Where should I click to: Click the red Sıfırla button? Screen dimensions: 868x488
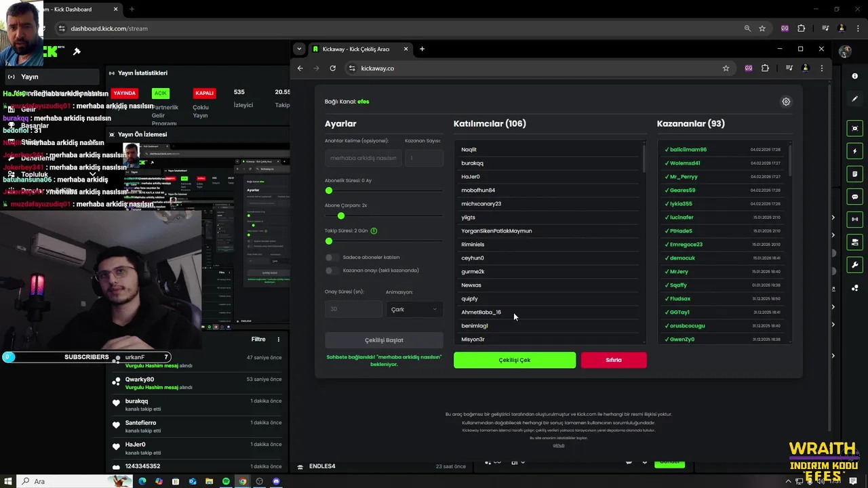tap(614, 360)
